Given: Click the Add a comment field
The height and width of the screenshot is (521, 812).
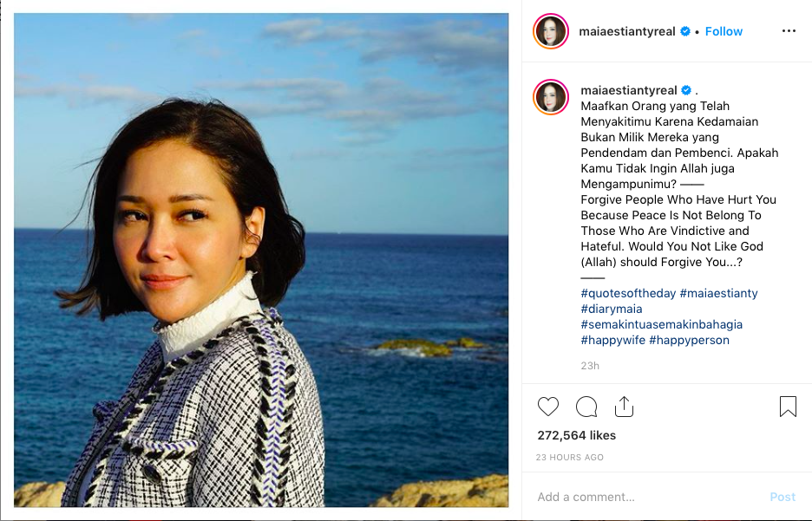Looking at the screenshot, I should pyautogui.click(x=642, y=497).
